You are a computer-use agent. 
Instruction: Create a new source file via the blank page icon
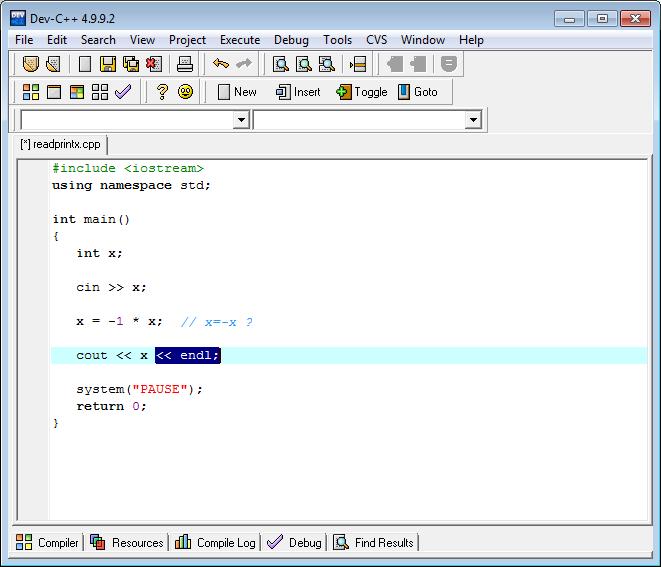tap(85, 64)
